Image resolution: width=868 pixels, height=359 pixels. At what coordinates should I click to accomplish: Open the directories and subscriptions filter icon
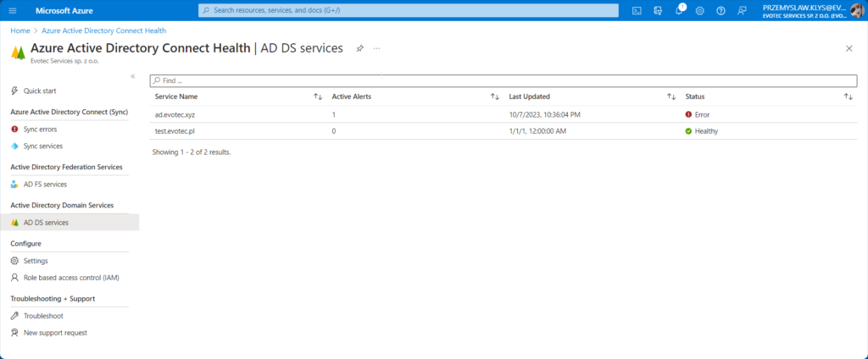(658, 10)
